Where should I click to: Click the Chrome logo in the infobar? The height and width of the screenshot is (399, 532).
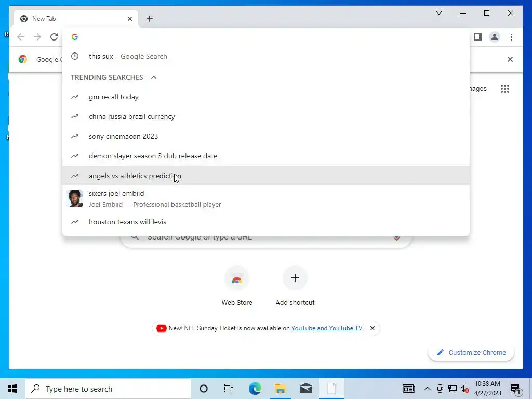(x=23, y=59)
